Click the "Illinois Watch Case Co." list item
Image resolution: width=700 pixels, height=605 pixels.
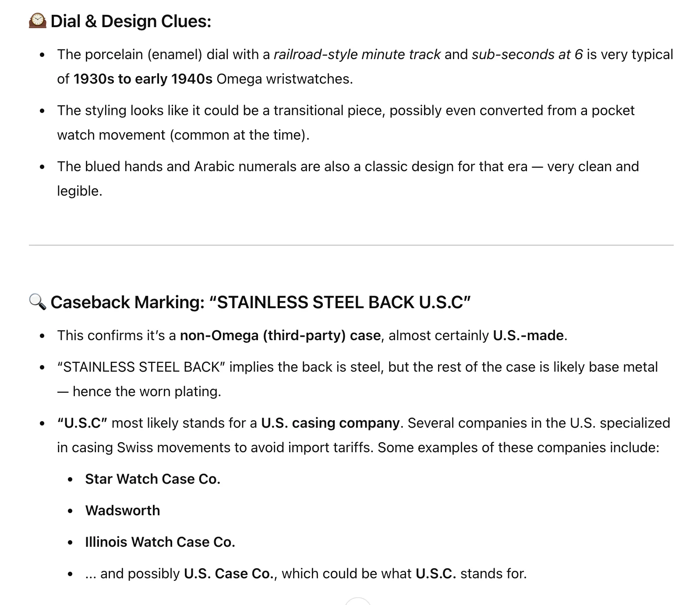click(160, 542)
